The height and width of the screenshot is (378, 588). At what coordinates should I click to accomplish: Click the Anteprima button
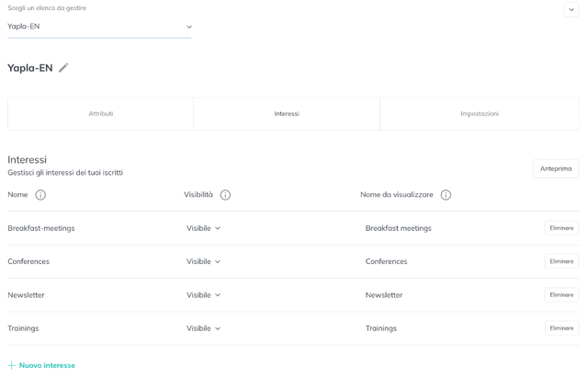[x=556, y=169]
